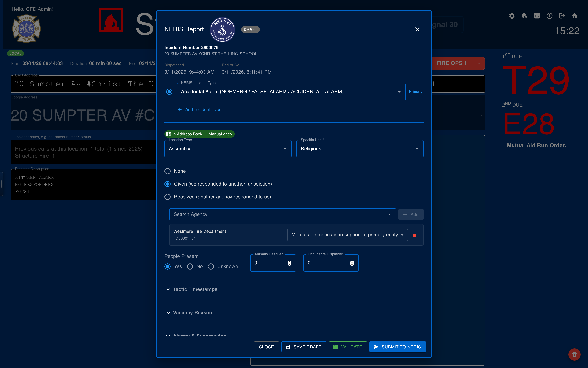The width and height of the screenshot is (588, 368).
Task: Click the 15:22 clock display
Action: point(567,31)
